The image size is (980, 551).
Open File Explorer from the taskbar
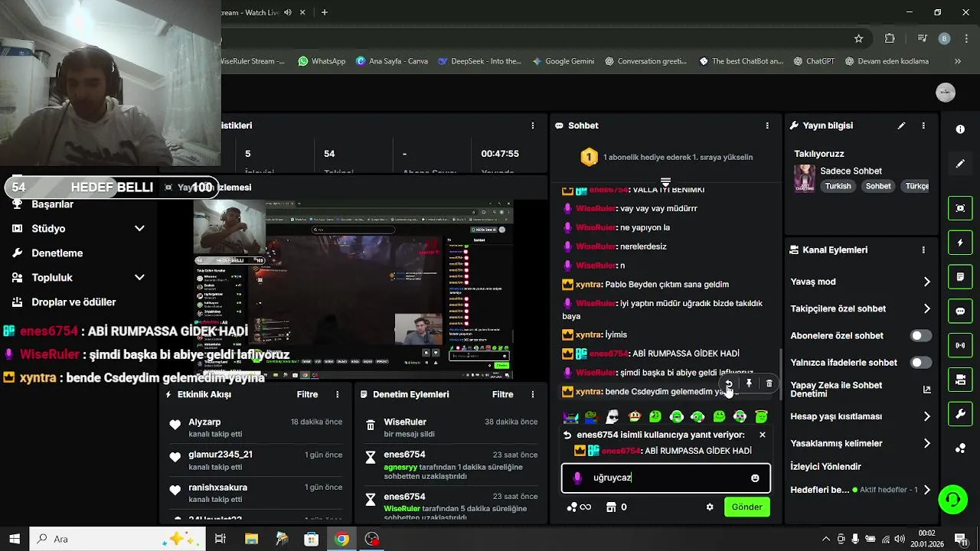[x=251, y=539]
